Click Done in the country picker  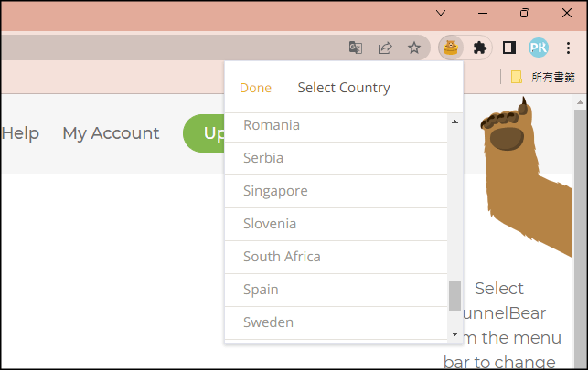[255, 88]
